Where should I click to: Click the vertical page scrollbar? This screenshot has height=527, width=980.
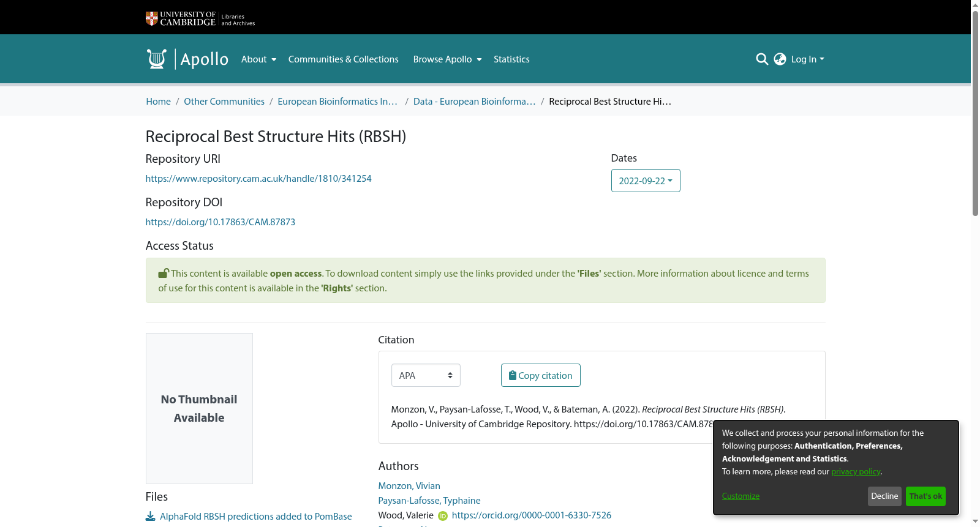tap(975, 113)
